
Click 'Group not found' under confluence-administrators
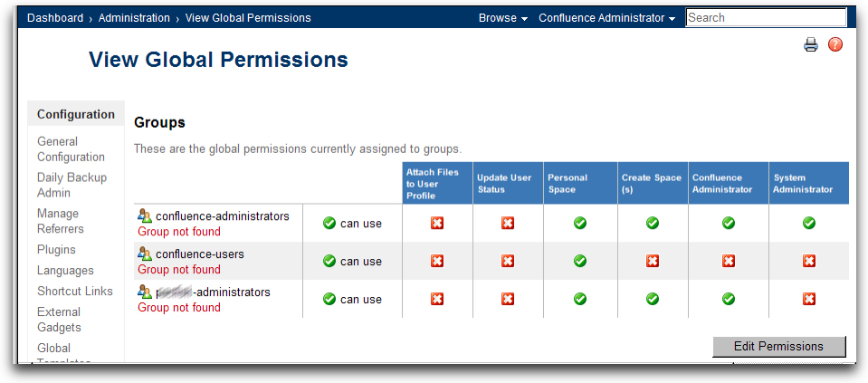click(179, 232)
